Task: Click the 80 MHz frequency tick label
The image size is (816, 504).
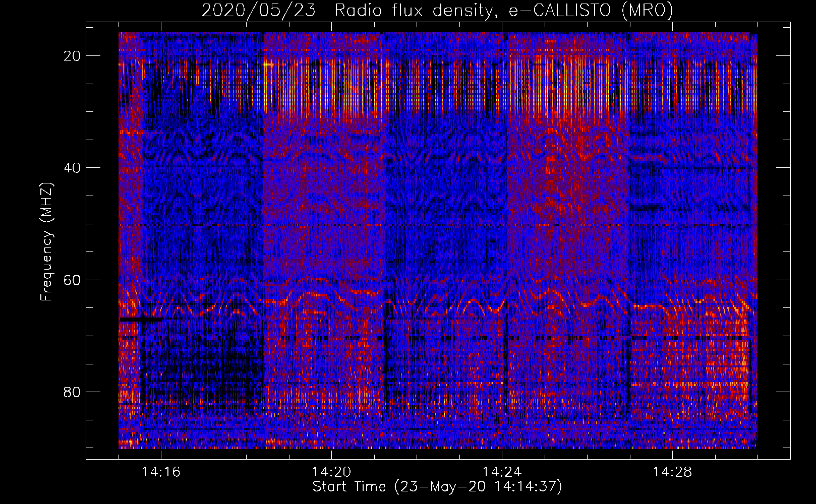Action: pos(73,392)
